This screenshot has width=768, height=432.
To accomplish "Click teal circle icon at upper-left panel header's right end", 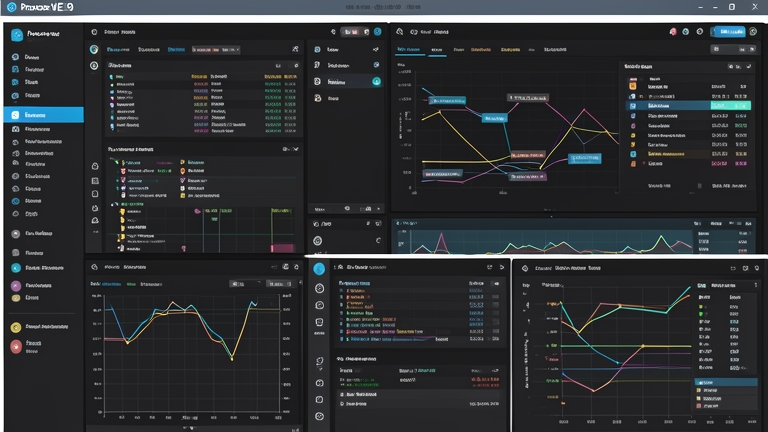I will (378, 31).
